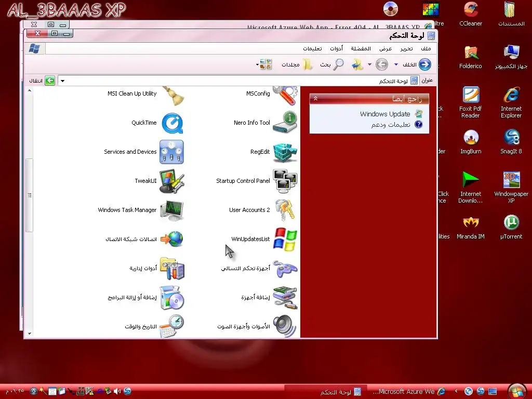Click the Back navigation button (الخلف)
The width and height of the screenshot is (532, 399).
tap(417, 64)
